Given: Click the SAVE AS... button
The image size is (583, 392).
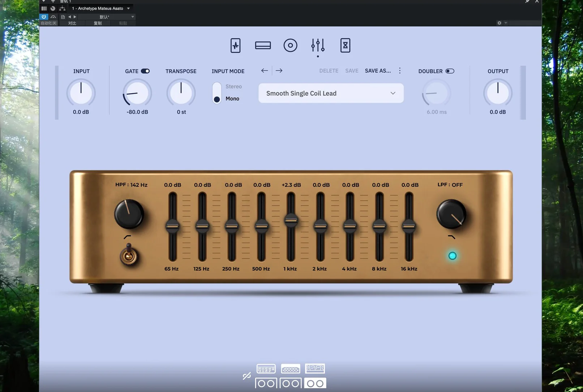Looking at the screenshot, I should [x=378, y=71].
